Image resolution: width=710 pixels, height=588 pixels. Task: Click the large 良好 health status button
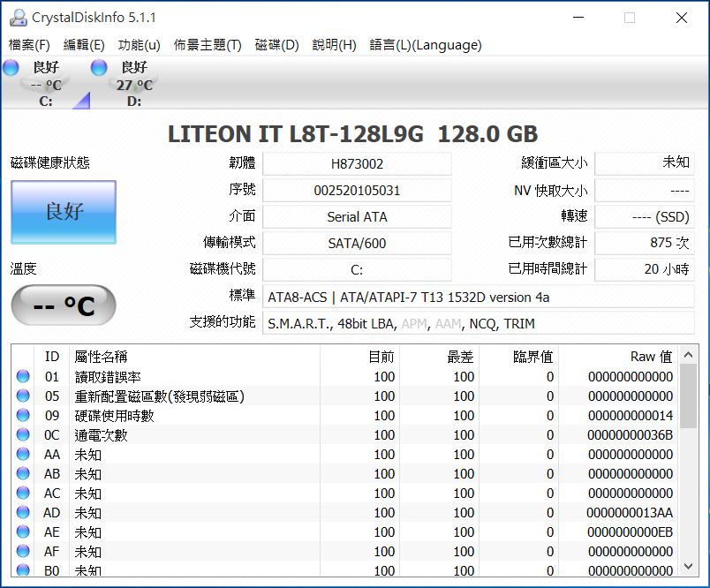pyautogui.click(x=64, y=212)
